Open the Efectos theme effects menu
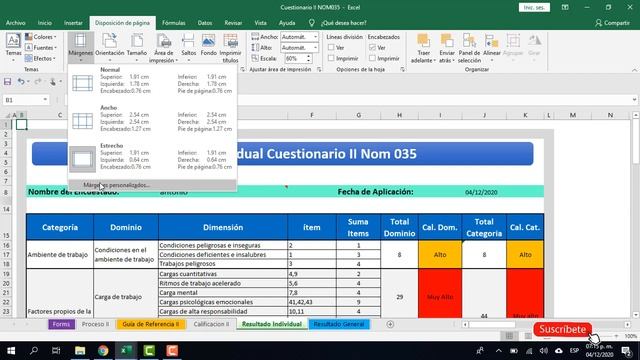 pyautogui.click(x=40, y=58)
